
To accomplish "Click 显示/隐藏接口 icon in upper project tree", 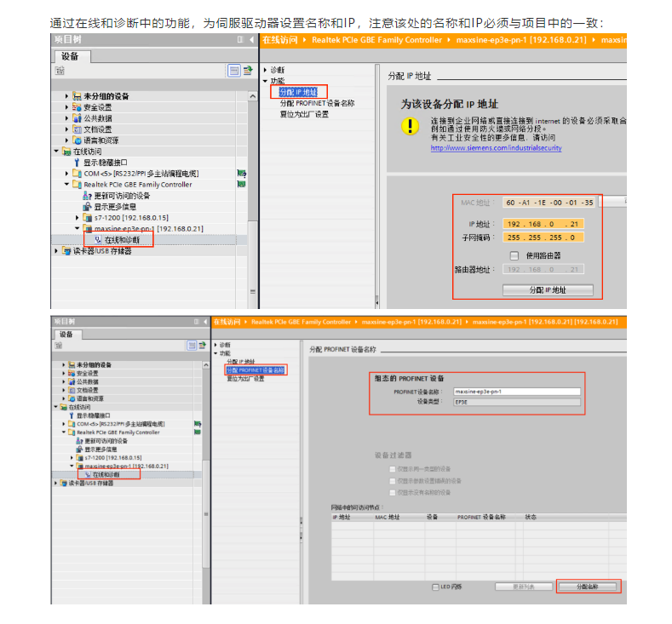I will 77,163.
